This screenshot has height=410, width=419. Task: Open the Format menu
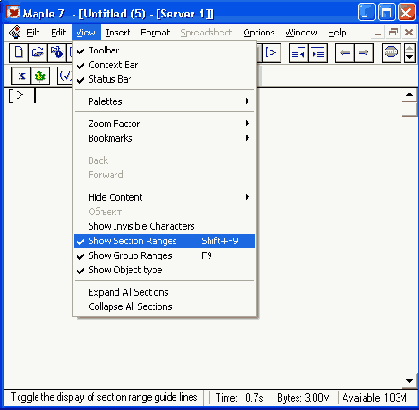pos(155,32)
